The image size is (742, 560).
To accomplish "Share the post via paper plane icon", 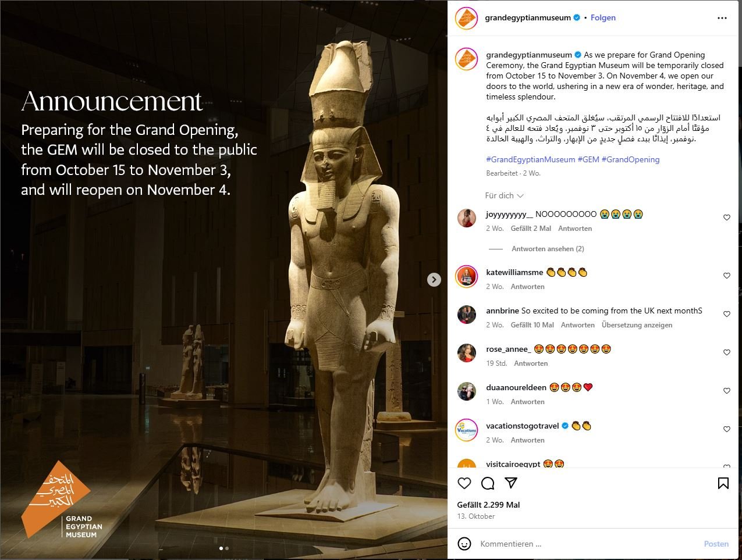I will click(x=511, y=483).
